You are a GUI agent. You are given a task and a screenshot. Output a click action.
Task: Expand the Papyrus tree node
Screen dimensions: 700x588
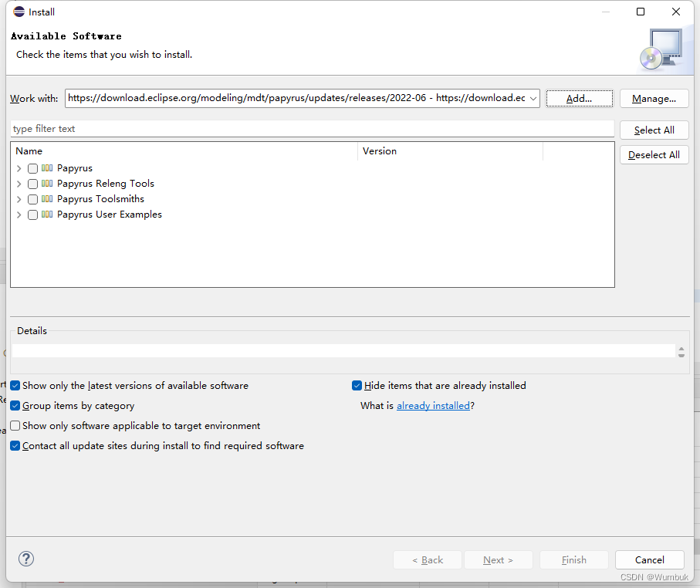click(x=19, y=168)
